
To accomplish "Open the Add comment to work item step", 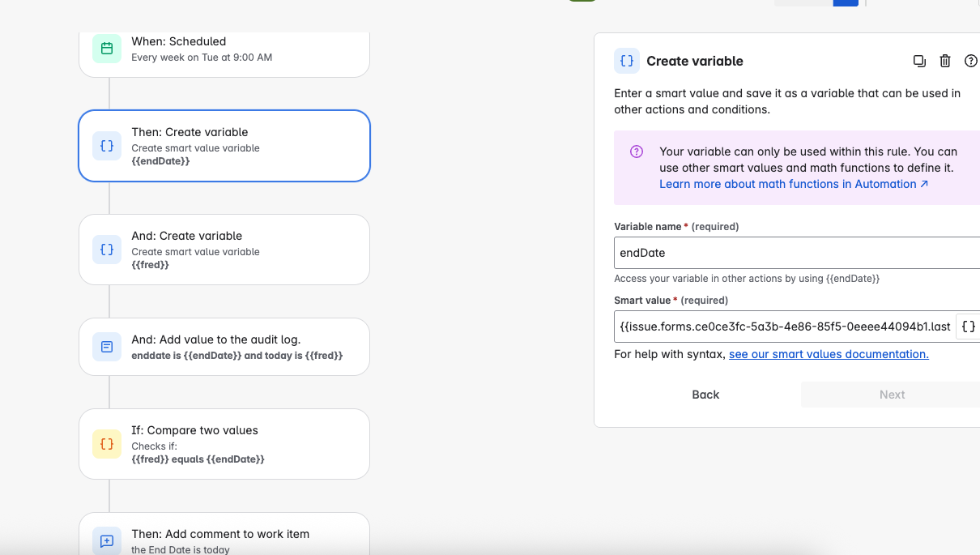I will [x=224, y=535].
